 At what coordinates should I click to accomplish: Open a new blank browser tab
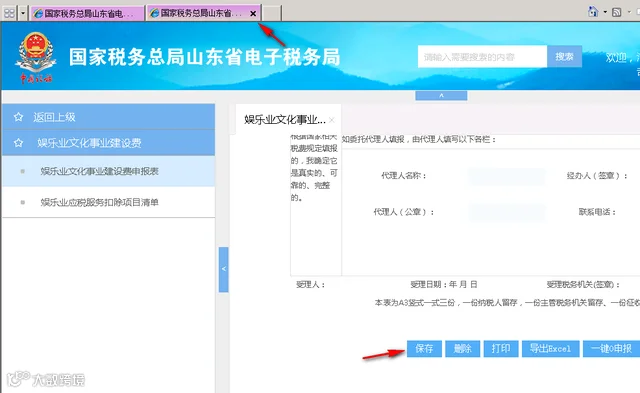click(271, 13)
